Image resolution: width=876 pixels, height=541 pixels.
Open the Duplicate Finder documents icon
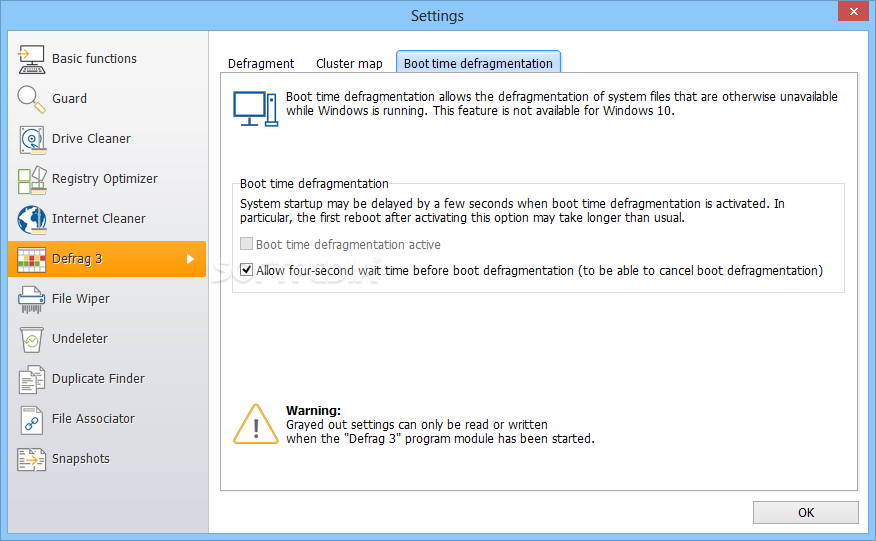pos(31,379)
